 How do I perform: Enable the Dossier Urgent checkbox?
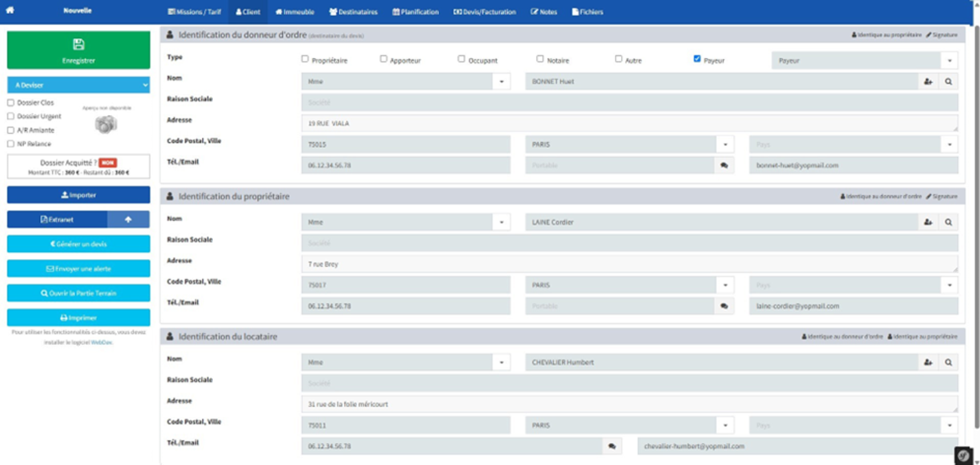coord(11,116)
